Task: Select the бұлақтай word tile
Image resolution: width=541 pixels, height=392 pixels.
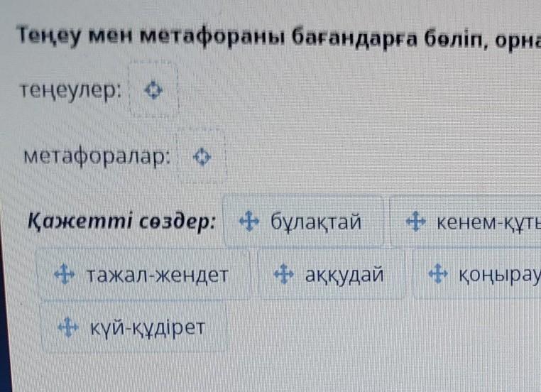Action: tap(304, 222)
